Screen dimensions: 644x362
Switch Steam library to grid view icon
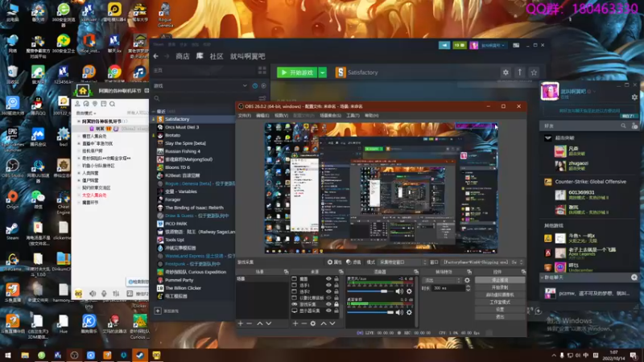tap(262, 70)
